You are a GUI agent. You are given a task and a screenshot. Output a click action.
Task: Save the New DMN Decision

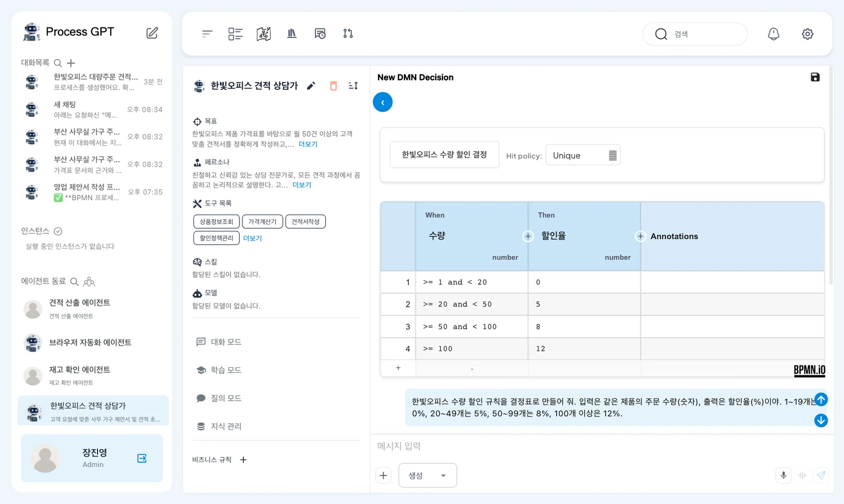[x=815, y=77]
